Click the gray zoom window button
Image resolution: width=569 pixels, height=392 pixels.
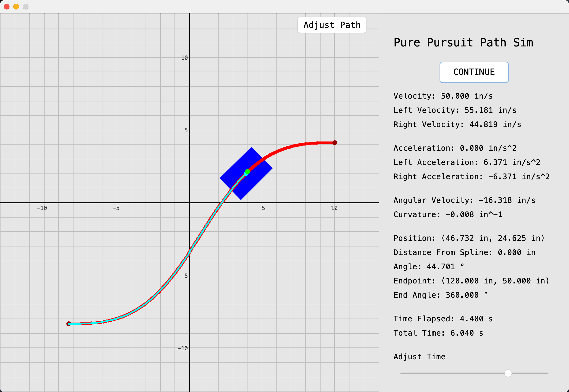point(26,7)
